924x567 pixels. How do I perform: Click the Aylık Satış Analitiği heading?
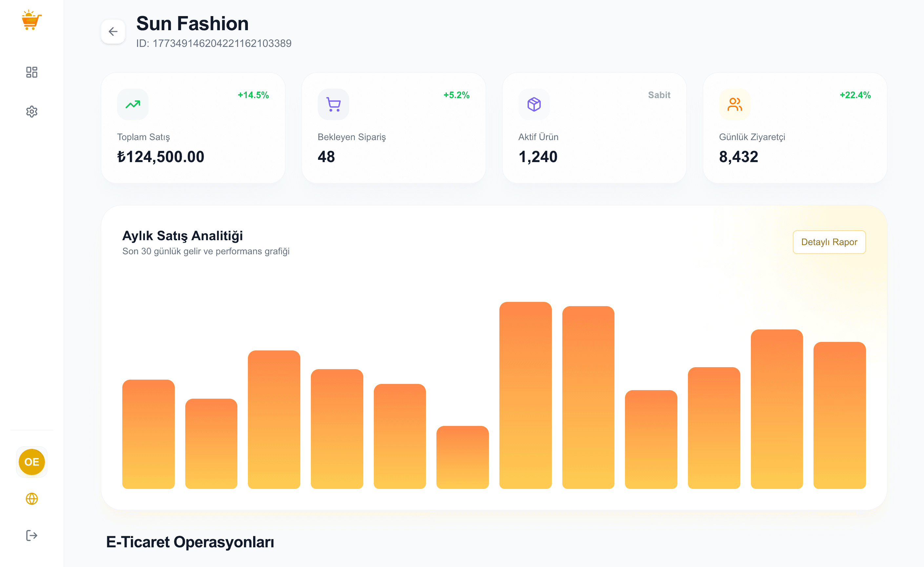[182, 236]
